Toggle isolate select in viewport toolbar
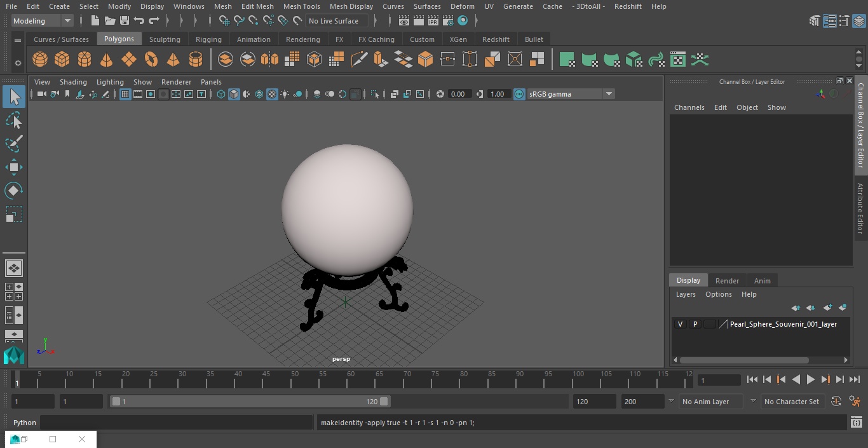868x448 pixels. 375,94
